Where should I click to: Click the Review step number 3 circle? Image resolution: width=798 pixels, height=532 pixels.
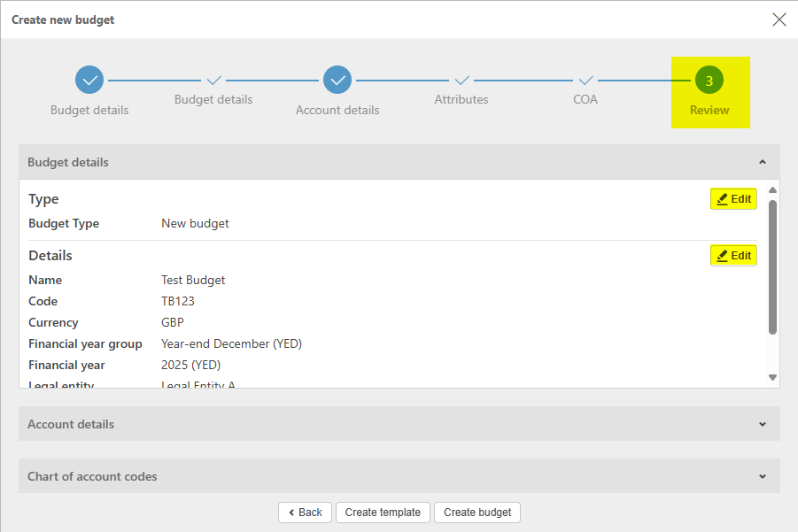click(x=709, y=81)
